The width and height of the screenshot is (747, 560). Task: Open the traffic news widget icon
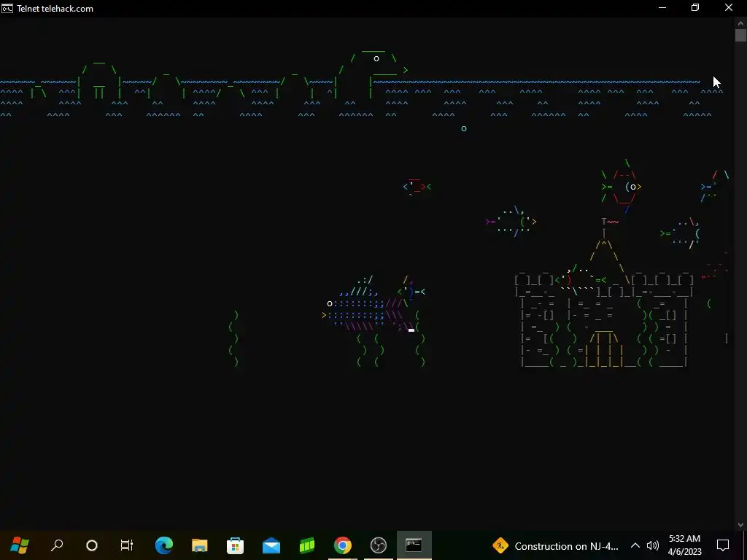click(x=500, y=545)
